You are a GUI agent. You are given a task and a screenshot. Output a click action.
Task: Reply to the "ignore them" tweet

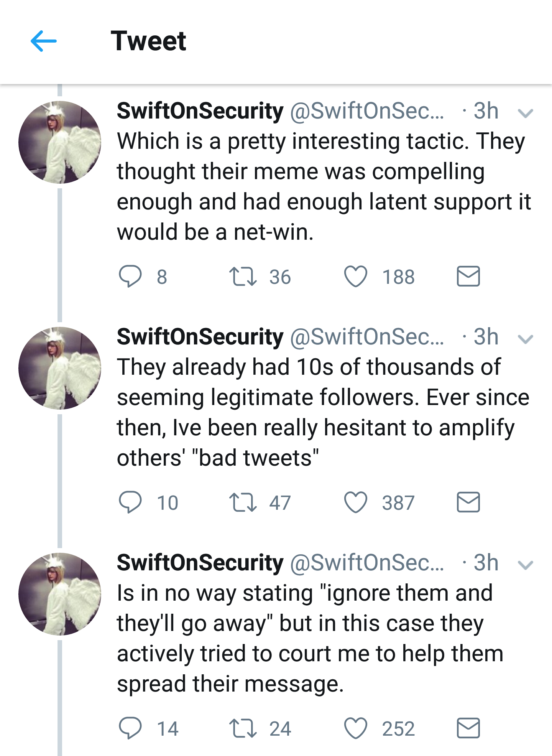point(130,728)
